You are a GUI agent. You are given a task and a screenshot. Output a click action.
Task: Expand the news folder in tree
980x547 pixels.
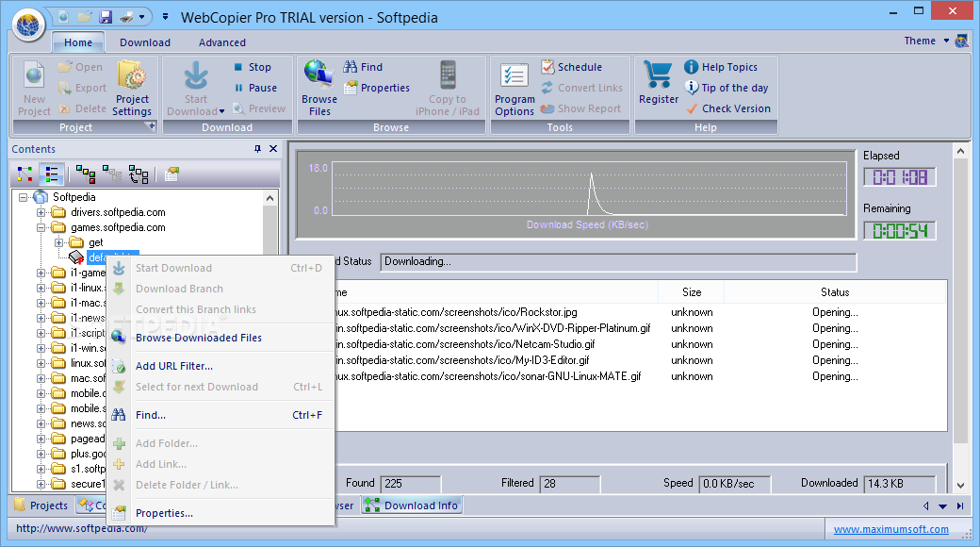41,423
